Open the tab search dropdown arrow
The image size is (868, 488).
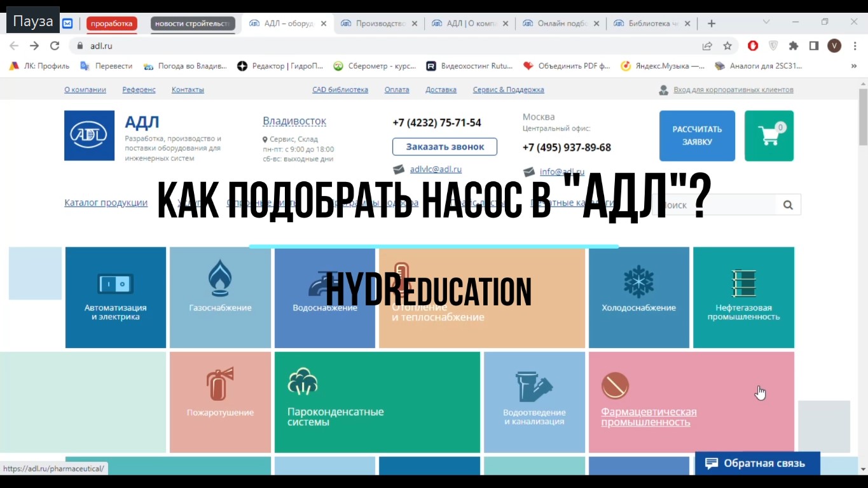(x=766, y=22)
